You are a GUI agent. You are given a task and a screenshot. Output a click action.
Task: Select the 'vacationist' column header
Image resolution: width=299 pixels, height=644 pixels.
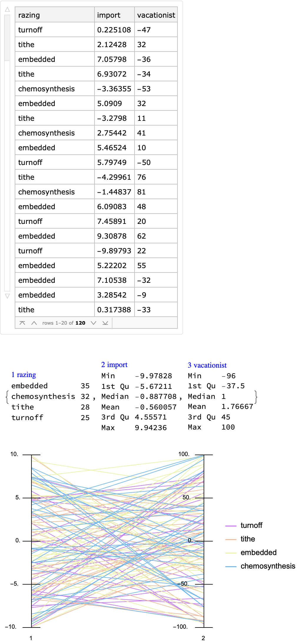[156, 15]
